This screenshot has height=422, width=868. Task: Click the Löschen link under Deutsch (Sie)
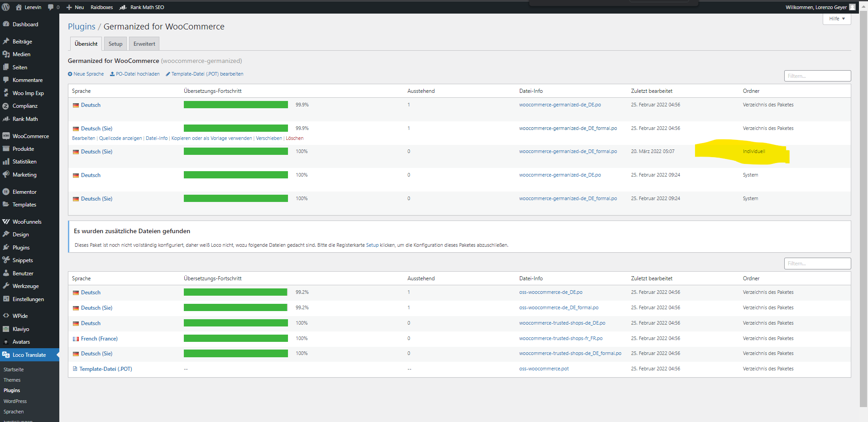pos(295,138)
